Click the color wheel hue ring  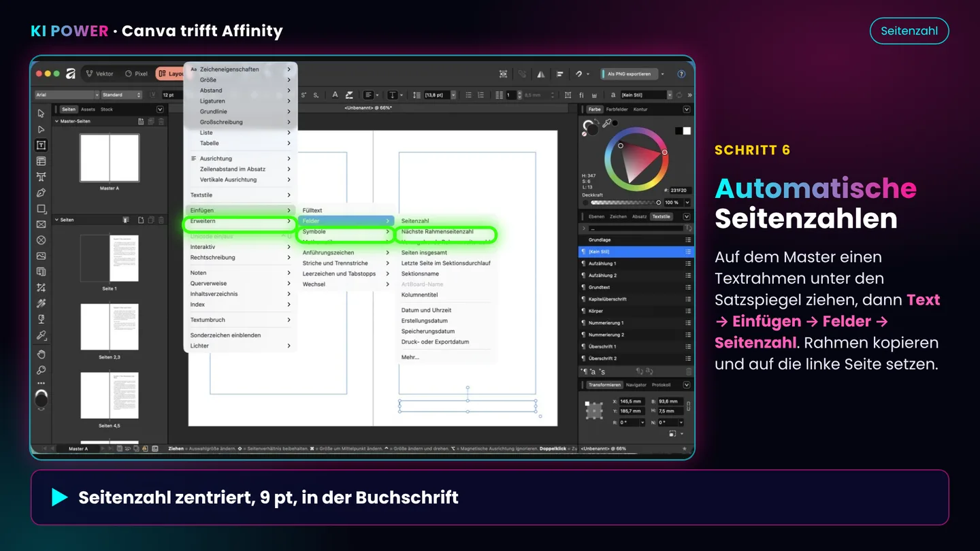(637, 160)
